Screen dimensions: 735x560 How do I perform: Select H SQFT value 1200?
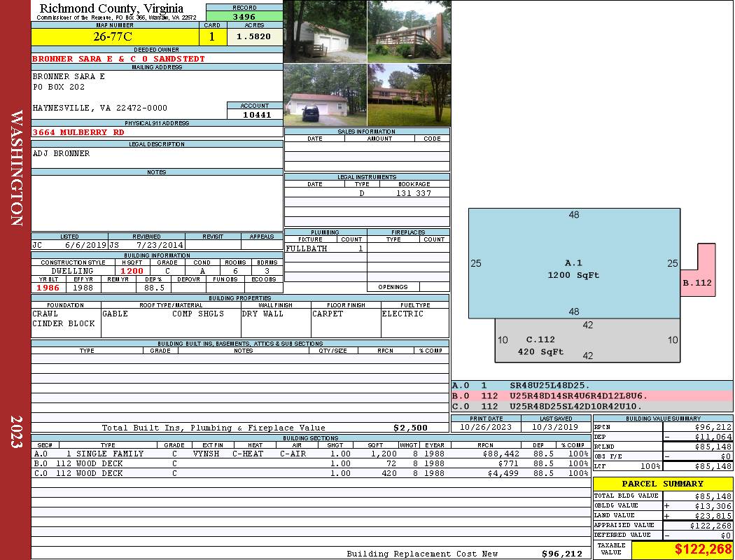[132, 271]
